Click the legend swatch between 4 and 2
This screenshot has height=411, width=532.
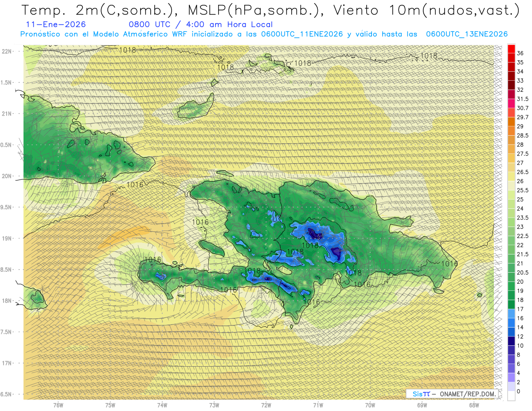click(511, 377)
